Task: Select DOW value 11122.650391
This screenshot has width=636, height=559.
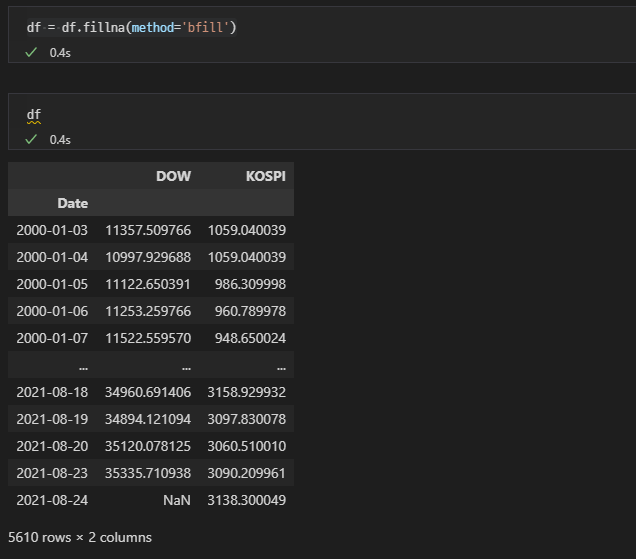Action: point(148,284)
